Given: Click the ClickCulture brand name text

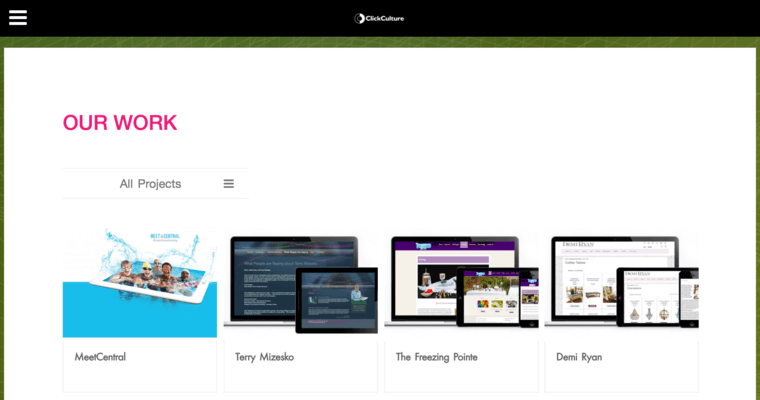Looking at the screenshot, I should 385,18.
